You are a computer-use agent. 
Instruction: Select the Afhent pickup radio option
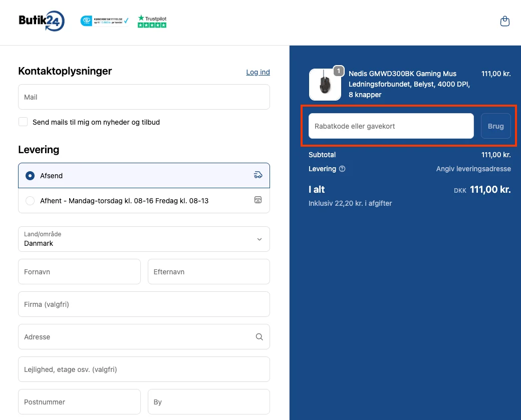coord(30,201)
